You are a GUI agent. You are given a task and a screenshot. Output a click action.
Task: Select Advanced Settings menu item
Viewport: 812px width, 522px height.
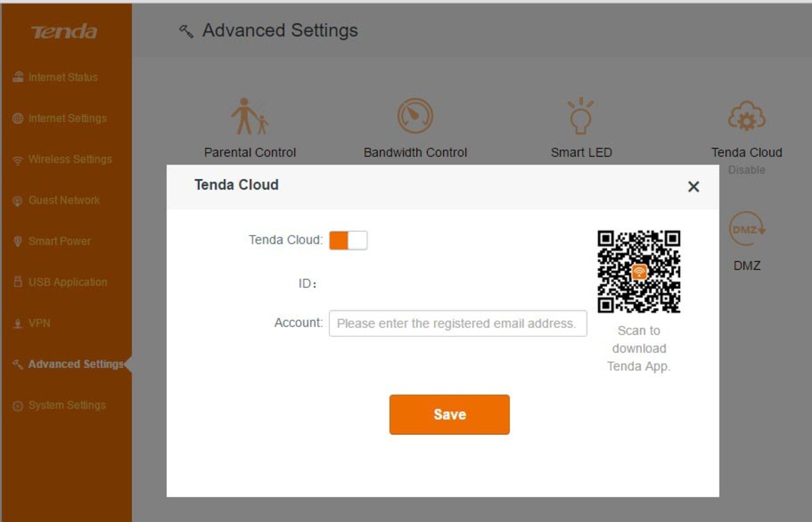pyautogui.click(x=76, y=364)
